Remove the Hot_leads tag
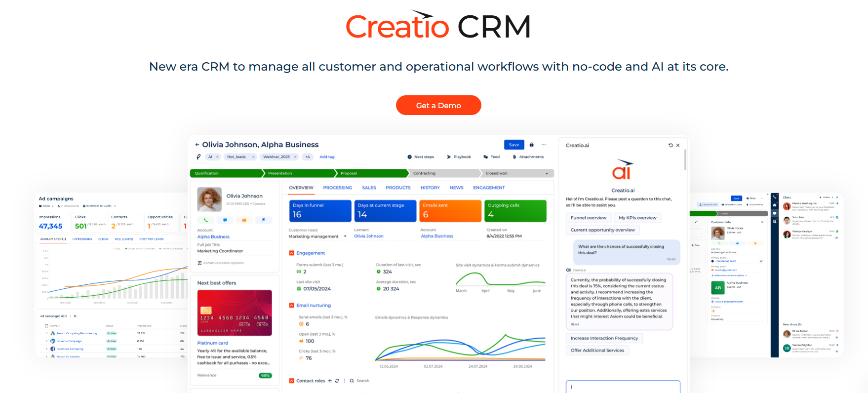The width and height of the screenshot is (868, 393). (253, 157)
